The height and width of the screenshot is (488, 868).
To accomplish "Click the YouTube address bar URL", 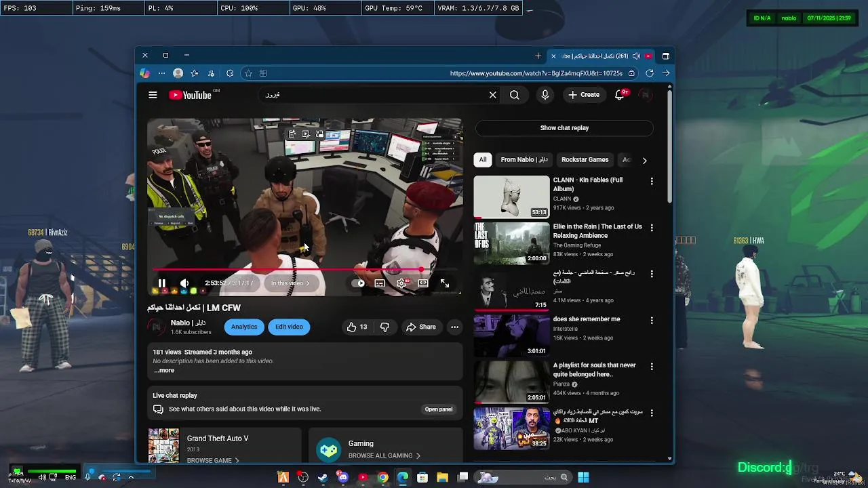I will coord(536,73).
